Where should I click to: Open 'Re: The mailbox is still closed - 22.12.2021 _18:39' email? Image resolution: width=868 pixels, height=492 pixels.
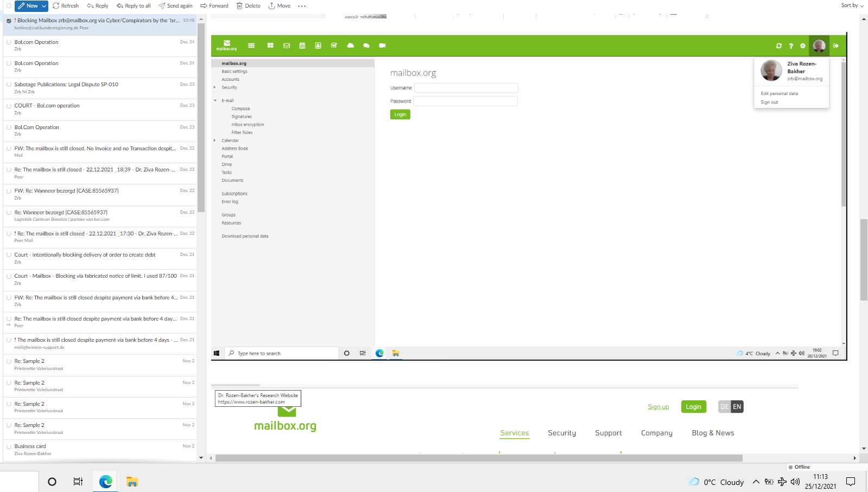[100, 173]
